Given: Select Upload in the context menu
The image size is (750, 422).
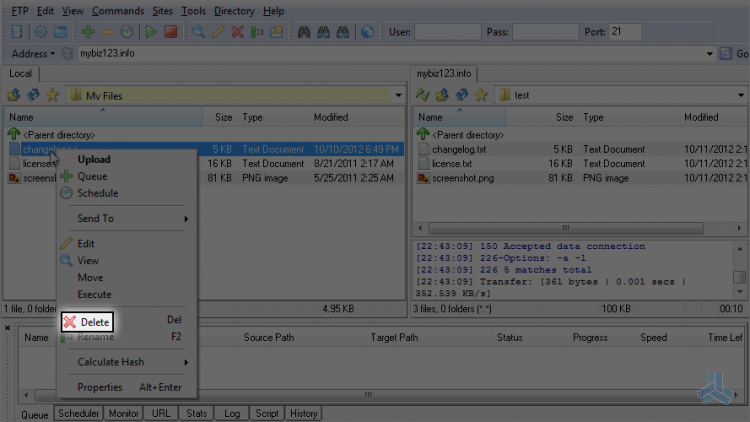Looking at the screenshot, I should [94, 159].
